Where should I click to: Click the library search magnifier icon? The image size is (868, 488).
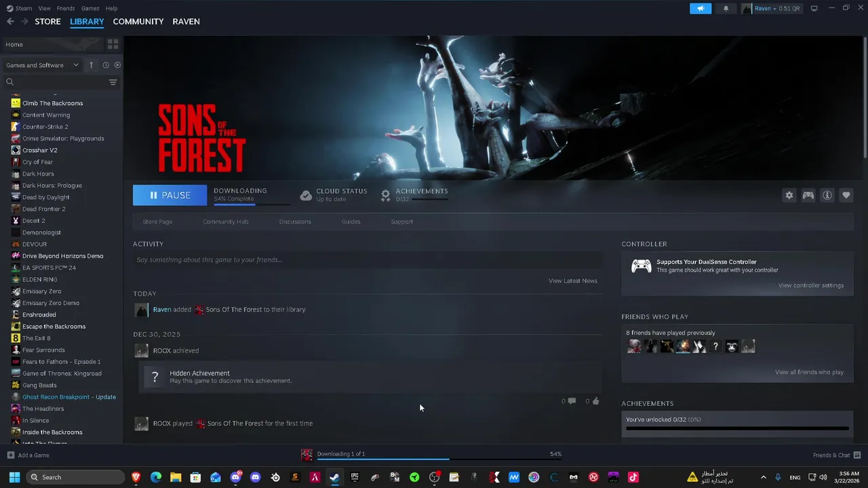point(10,82)
